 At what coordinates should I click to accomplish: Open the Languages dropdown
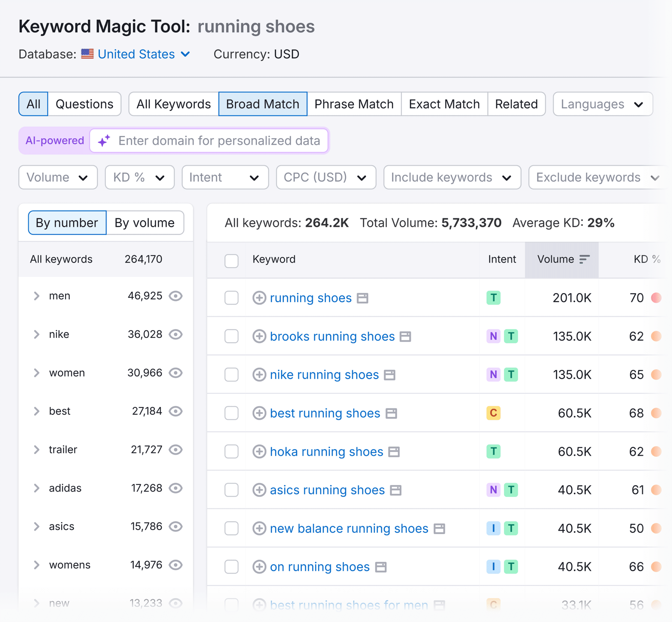(x=603, y=104)
